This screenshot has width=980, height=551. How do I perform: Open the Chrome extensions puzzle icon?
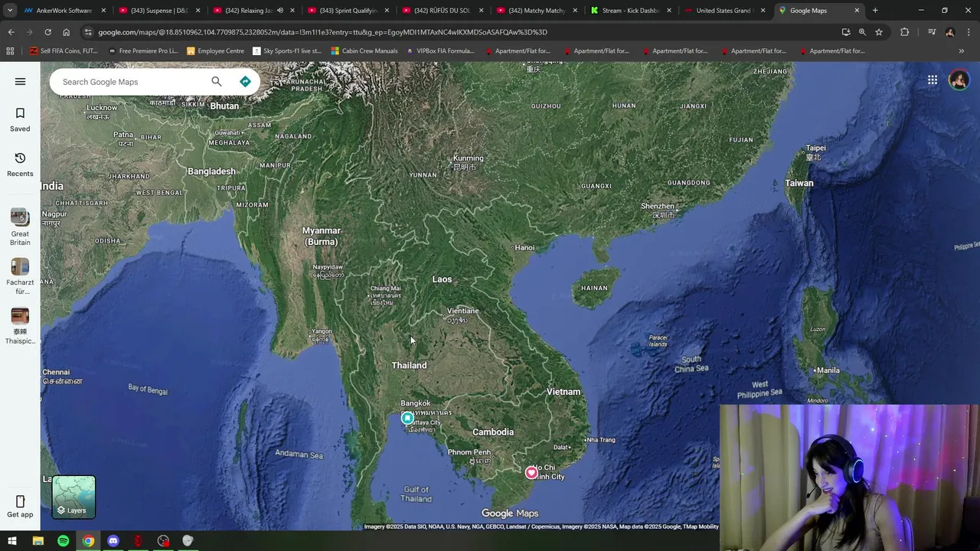click(904, 32)
